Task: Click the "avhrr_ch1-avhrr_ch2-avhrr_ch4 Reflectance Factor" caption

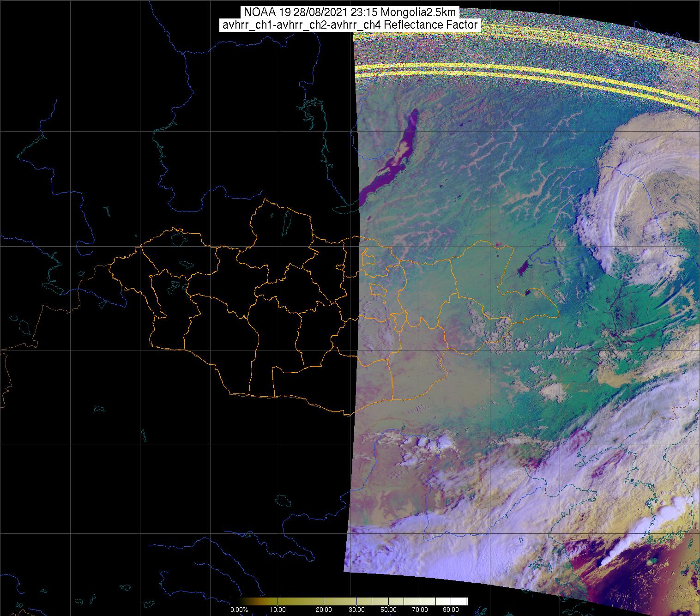Action: pyautogui.click(x=350, y=25)
